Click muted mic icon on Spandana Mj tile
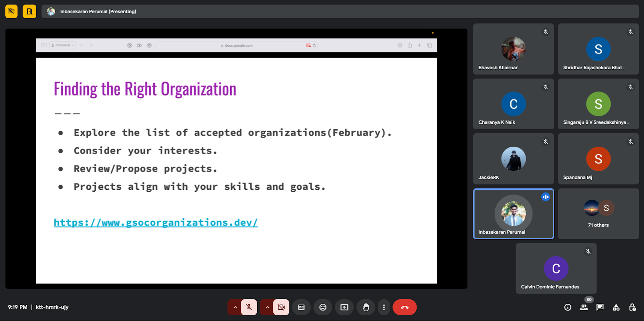The image size is (644, 321). tap(631, 142)
